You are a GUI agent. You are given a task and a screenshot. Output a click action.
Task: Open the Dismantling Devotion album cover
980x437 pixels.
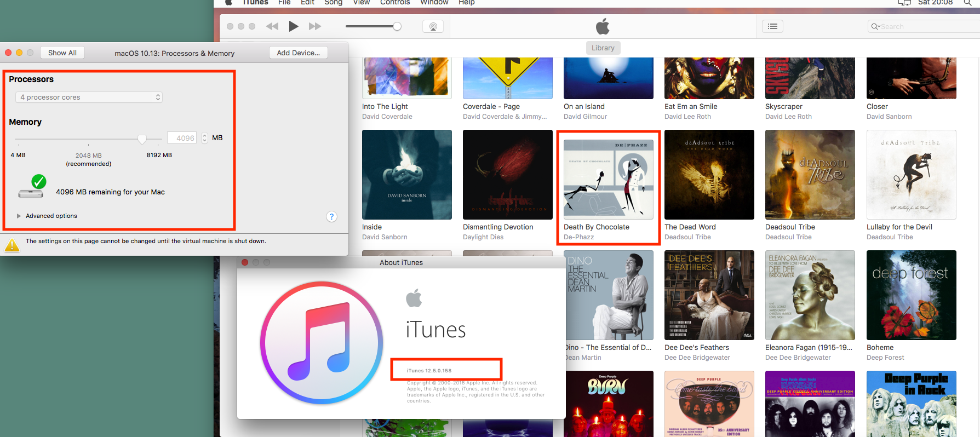[508, 175]
